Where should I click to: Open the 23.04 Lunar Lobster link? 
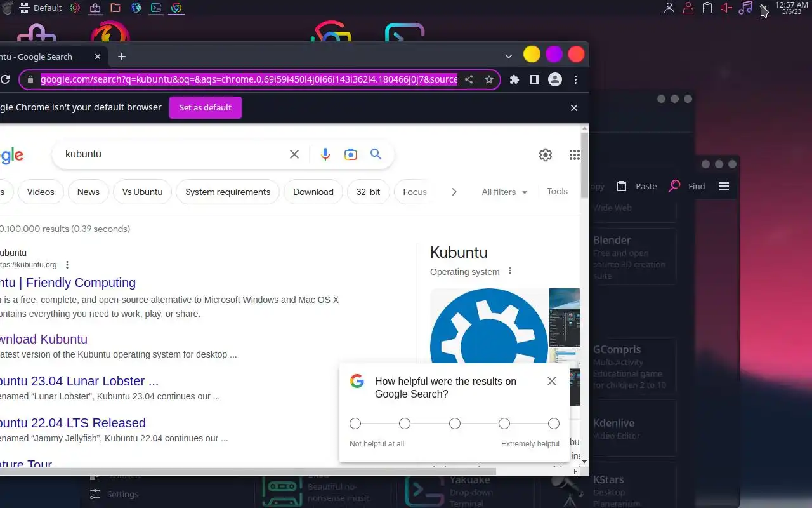(x=79, y=381)
